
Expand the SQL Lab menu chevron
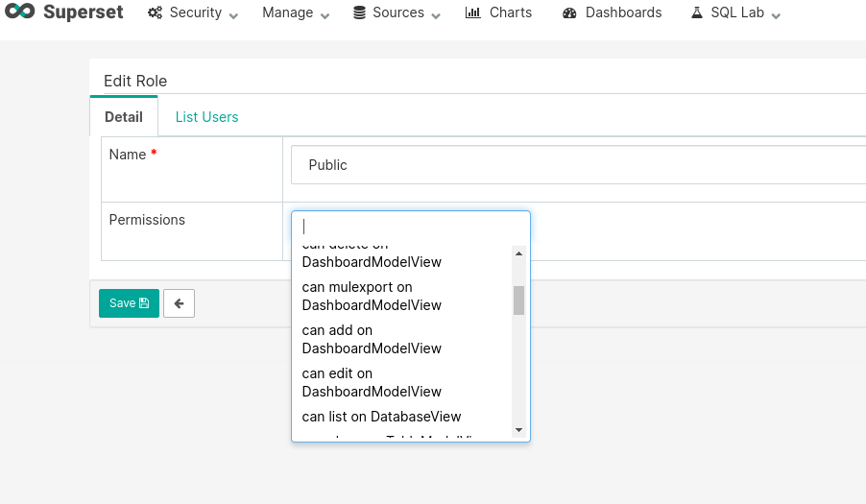coord(776,15)
